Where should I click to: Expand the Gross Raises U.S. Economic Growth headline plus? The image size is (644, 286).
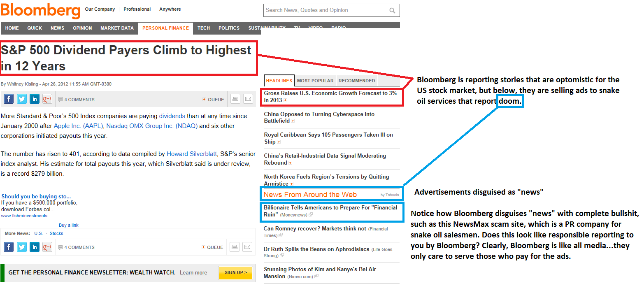(286, 100)
